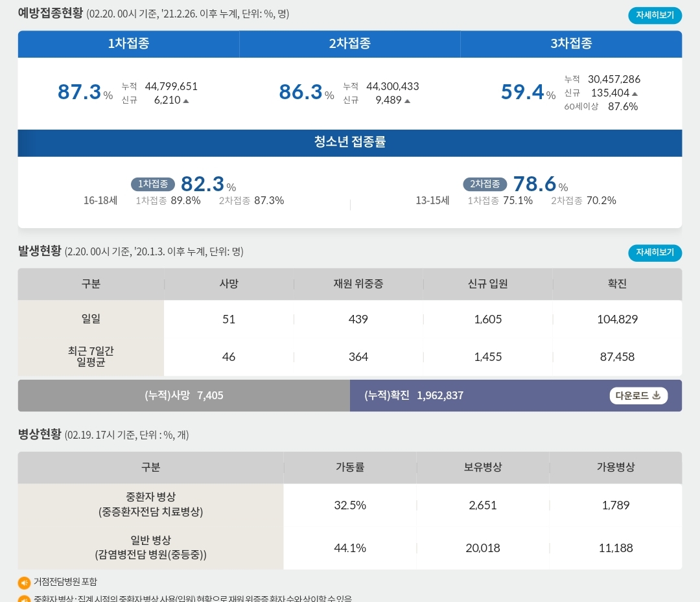Click cumulative value 44,300,433

pyautogui.click(x=392, y=86)
